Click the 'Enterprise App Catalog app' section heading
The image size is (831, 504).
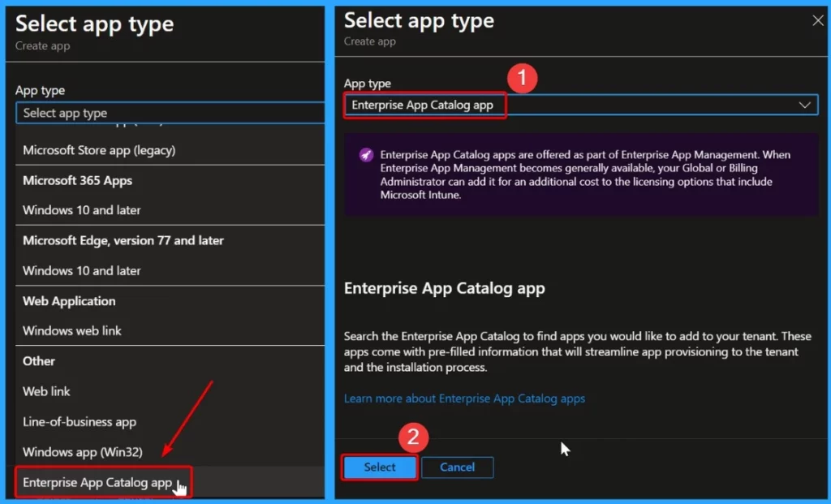point(444,288)
